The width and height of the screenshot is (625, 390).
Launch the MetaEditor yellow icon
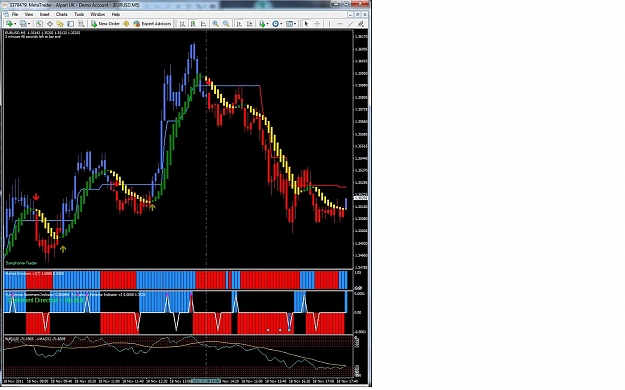click(x=126, y=24)
